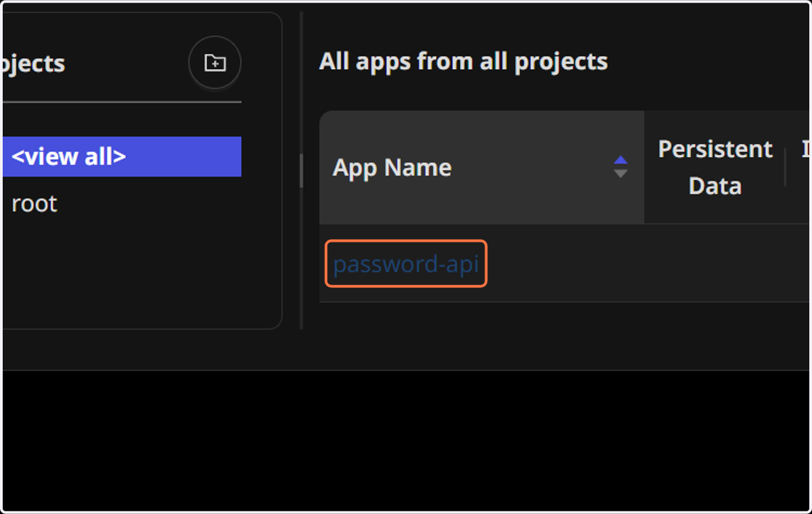The width and height of the screenshot is (812, 514).
Task: Select the <view all> projects entry
Action: (122, 156)
